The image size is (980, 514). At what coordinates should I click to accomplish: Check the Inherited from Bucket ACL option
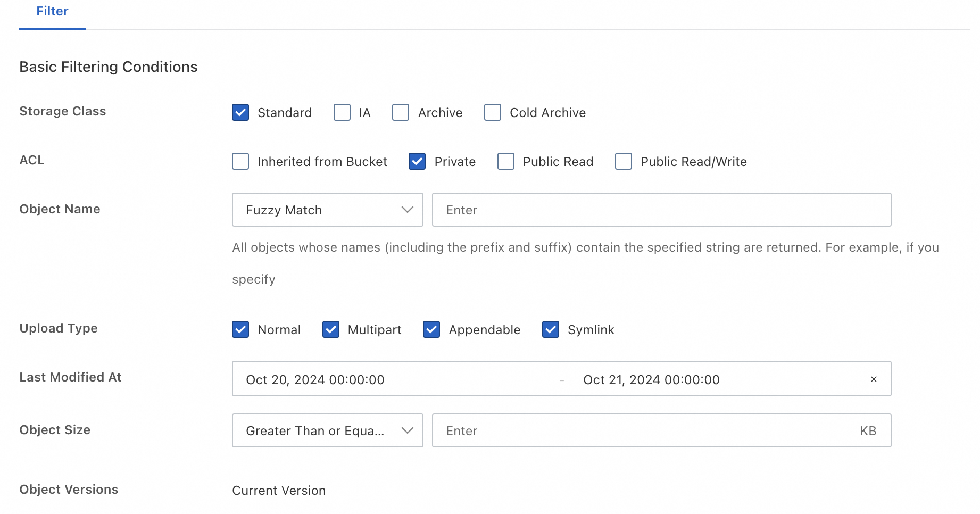(240, 161)
